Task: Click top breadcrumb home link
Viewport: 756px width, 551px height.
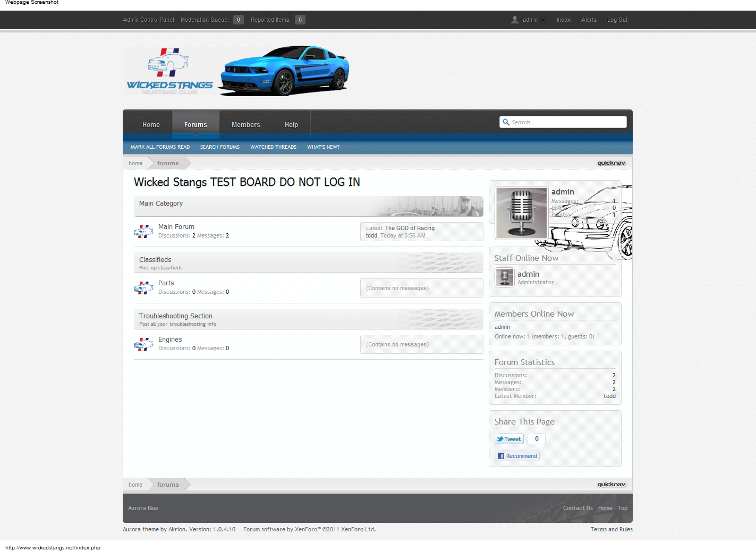Action: 135,163
